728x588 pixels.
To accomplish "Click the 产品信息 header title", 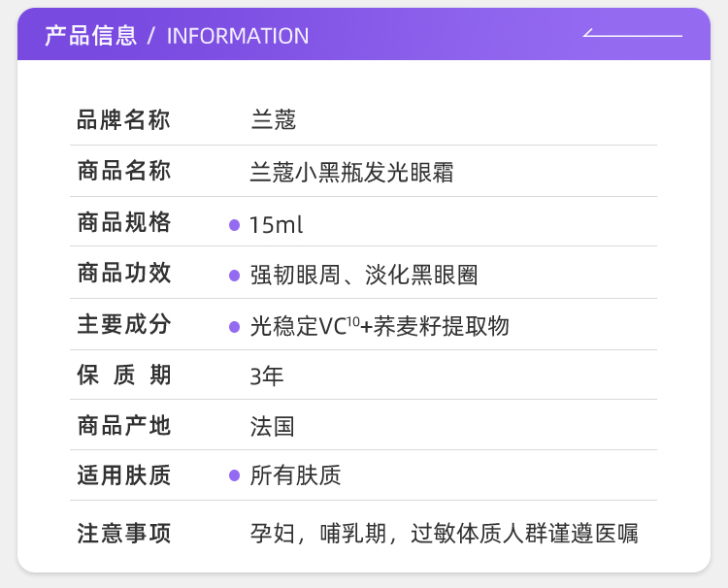I will click(x=91, y=36).
